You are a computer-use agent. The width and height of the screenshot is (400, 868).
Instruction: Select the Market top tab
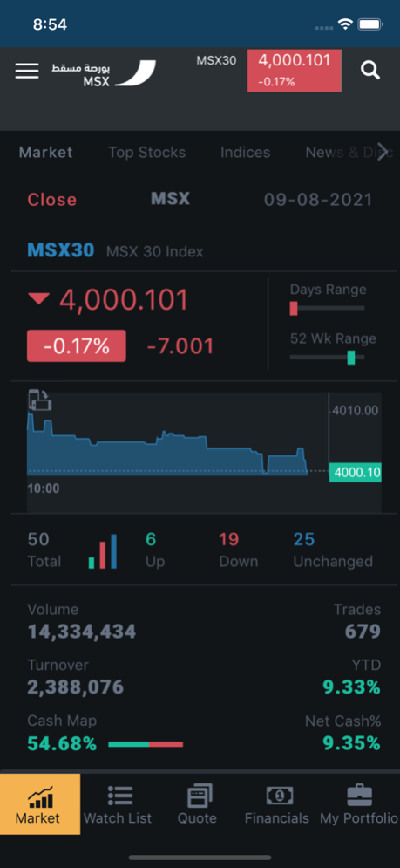pos(45,153)
